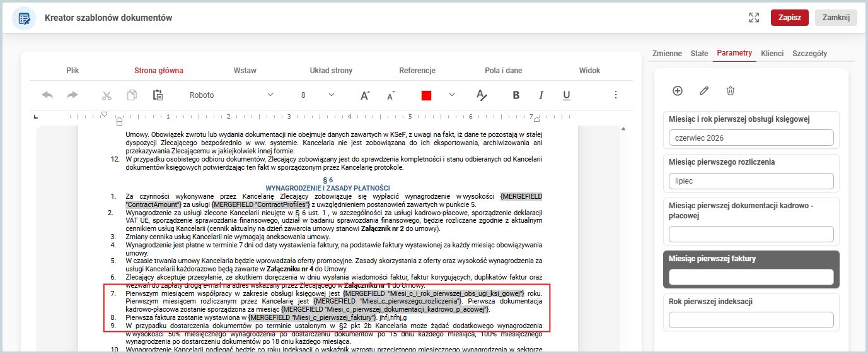Open the Szczegóły side panel tab
868x354 pixels.
tap(809, 53)
